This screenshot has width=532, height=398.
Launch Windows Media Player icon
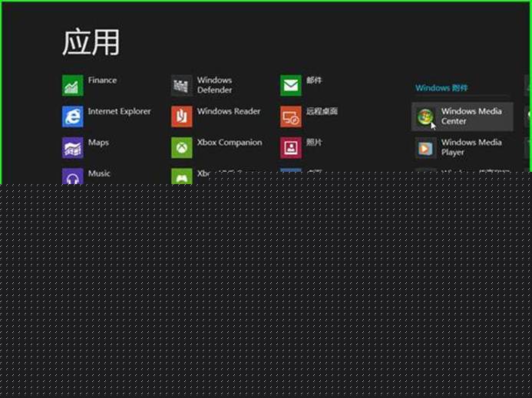click(425, 148)
